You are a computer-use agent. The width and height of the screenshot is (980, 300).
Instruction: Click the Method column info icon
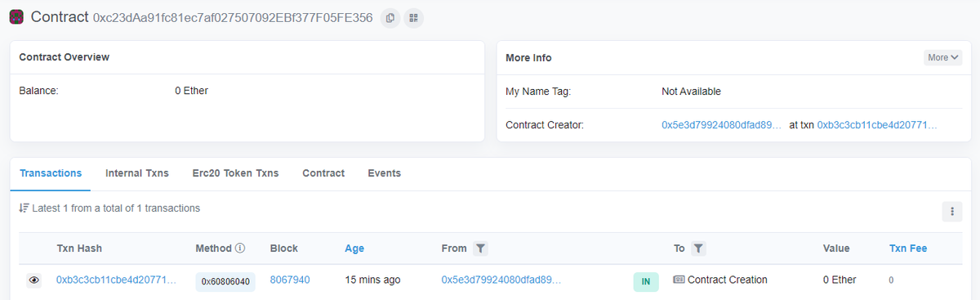pyautogui.click(x=240, y=248)
